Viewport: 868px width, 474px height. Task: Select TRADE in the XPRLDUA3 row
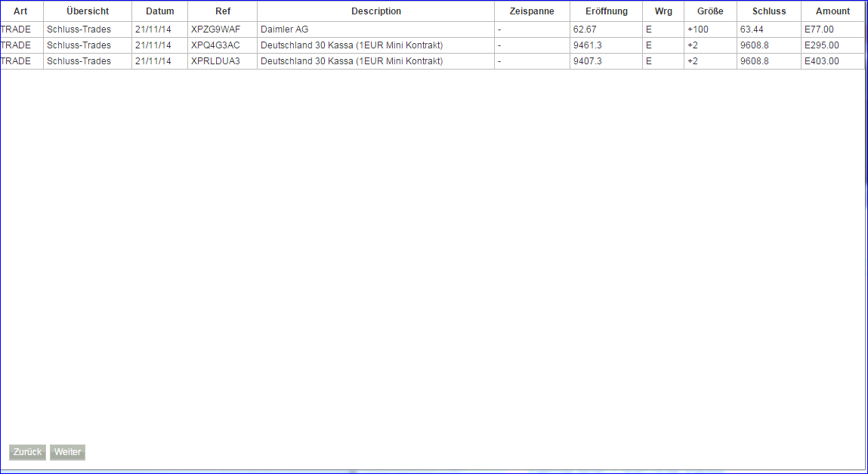tap(21, 61)
